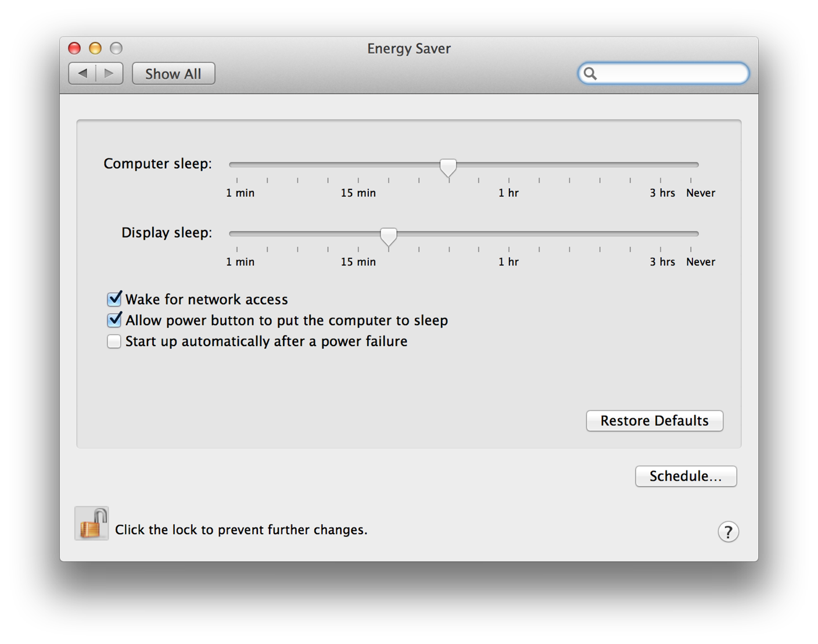
Task: Click the forward navigation arrow
Action: point(109,73)
